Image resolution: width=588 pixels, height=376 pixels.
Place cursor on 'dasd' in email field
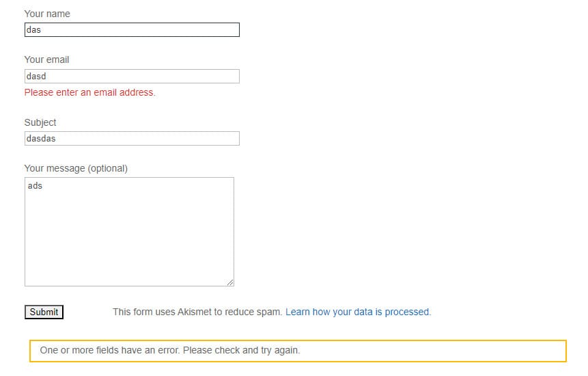coord(36,76)
